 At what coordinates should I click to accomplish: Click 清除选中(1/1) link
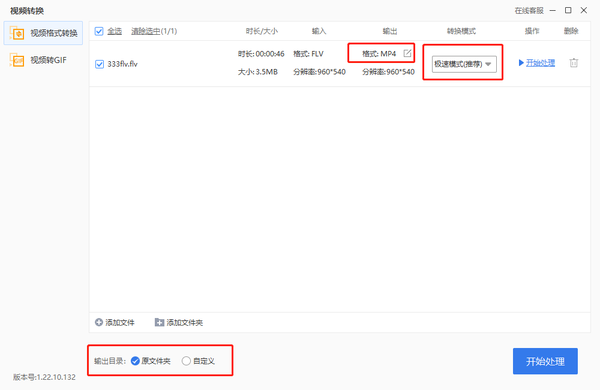click(x=154, y=31)
